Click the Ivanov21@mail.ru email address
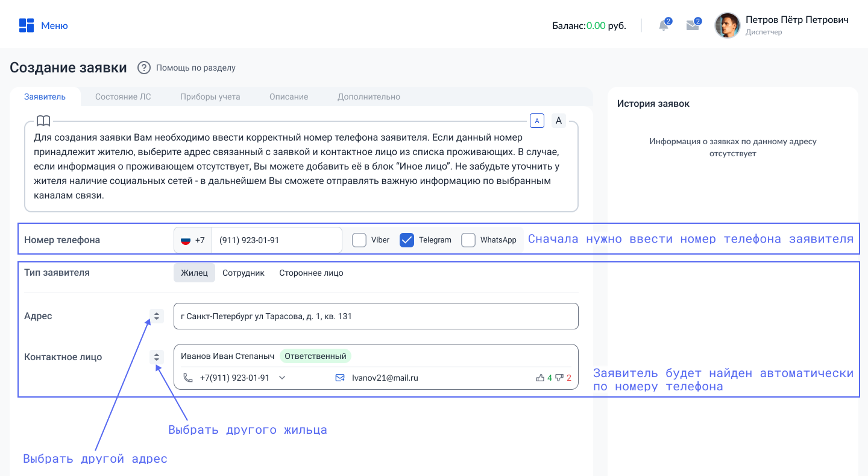This screenshot has width=868, height=476. pyautogui.click(x=385, y=378)
